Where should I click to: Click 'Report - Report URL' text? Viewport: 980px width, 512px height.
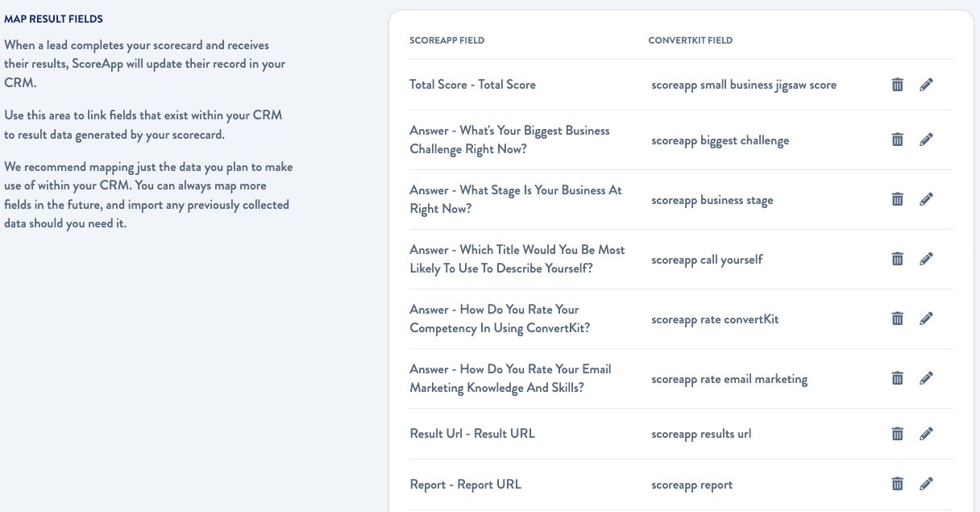466,485
